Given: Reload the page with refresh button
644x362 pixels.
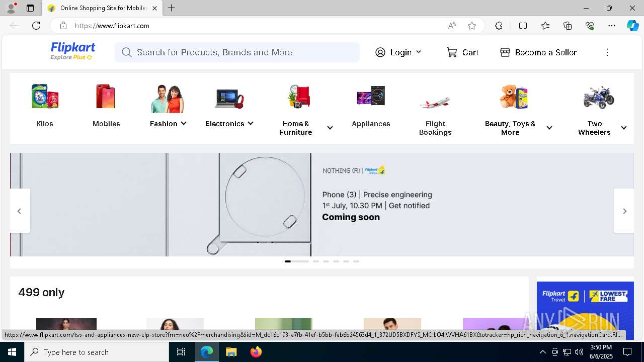Looking at the screenshot, I should (36, 26).
